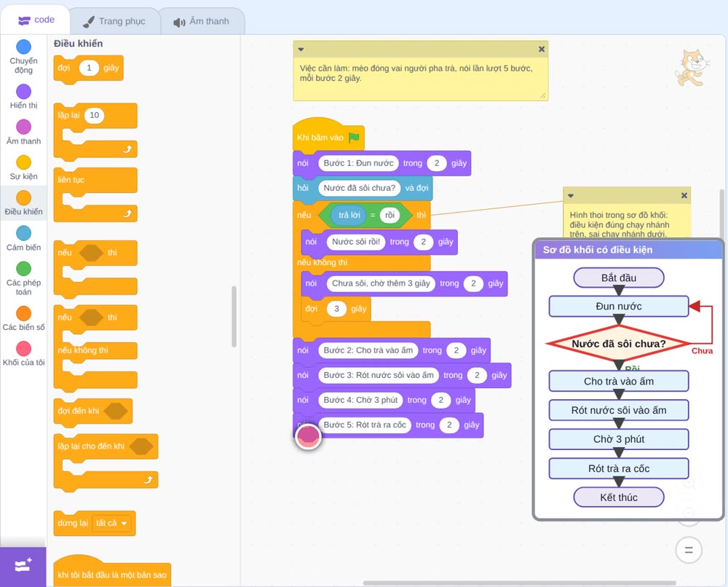Switch to the code tab
The image size is (728, 587).
(36, 20)
